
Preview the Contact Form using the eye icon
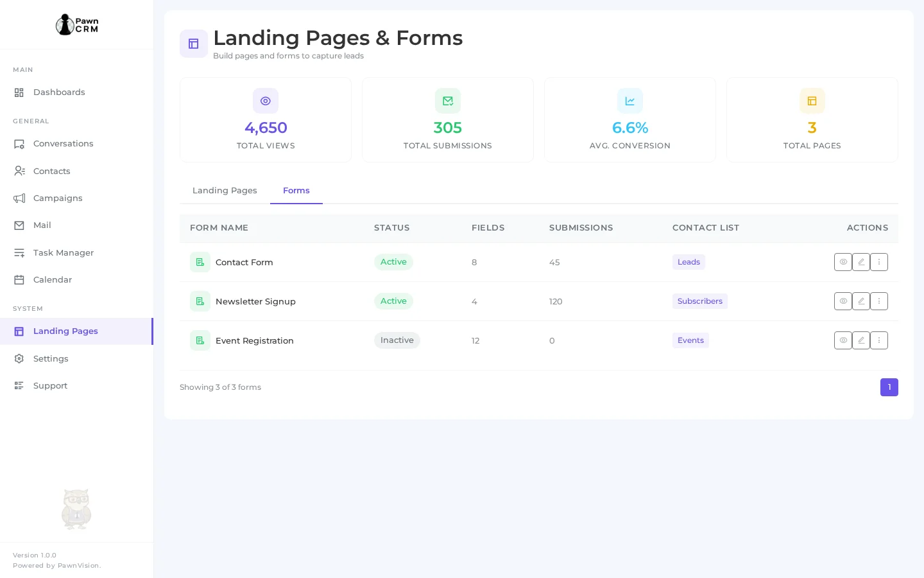pyautogui.click(x=843, y=262)
